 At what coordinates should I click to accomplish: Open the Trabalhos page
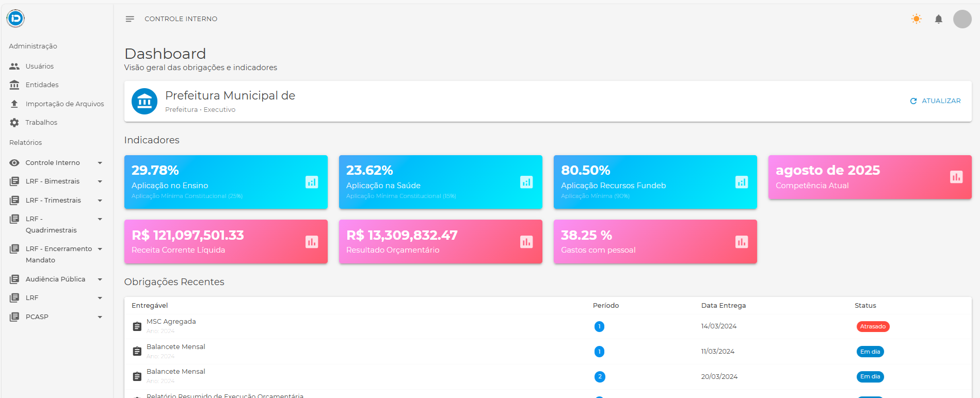click(x=41, y=123)
